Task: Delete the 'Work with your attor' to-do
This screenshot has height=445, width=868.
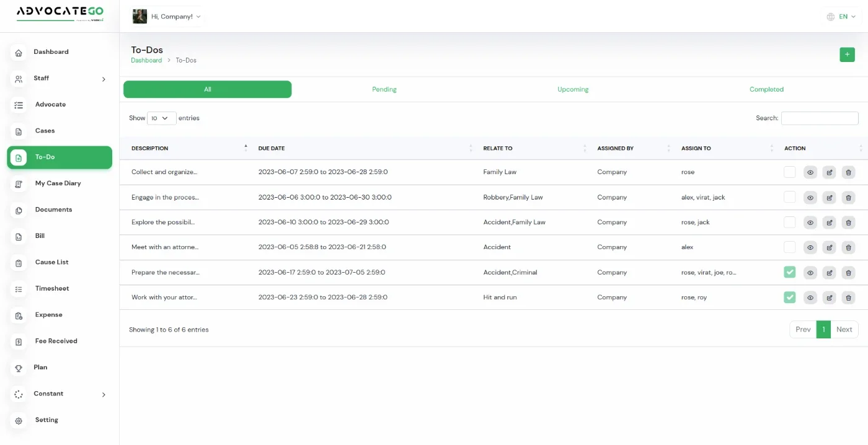Action: click(x=848, y=297)
